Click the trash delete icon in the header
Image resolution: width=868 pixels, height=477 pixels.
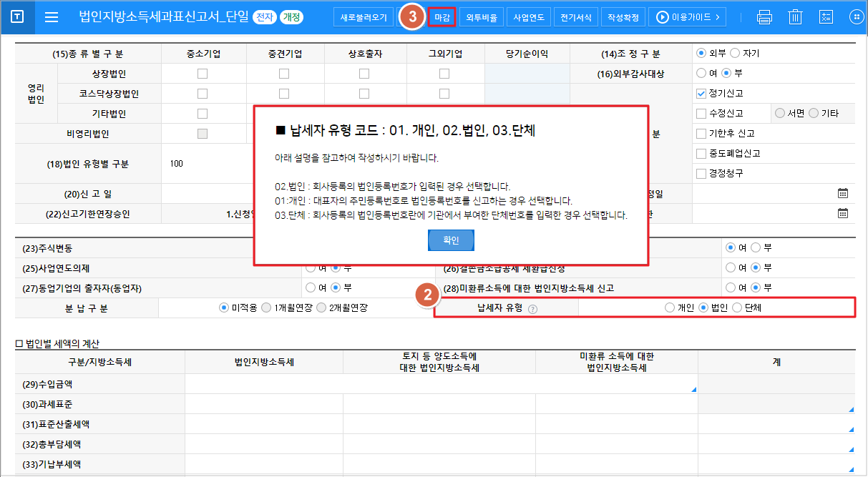pos(795,16)
